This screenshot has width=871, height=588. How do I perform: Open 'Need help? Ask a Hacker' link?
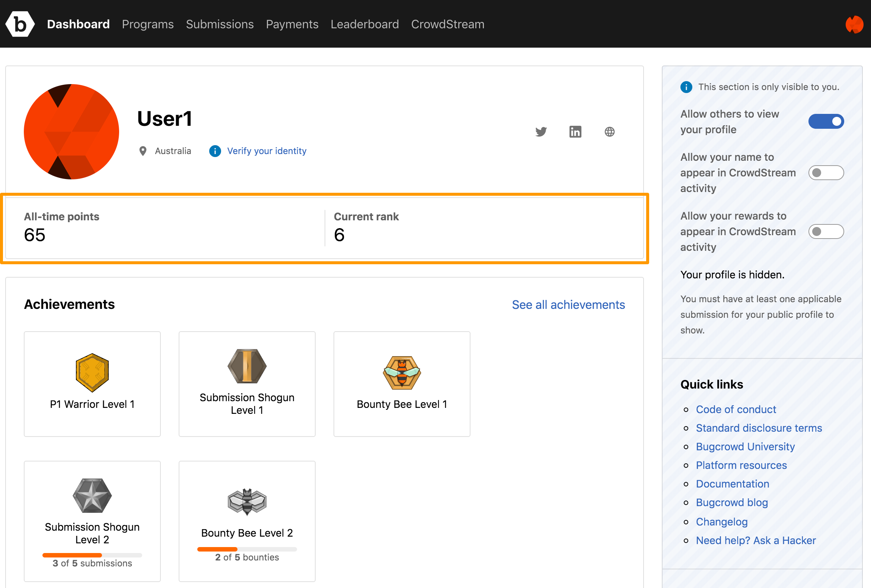click(756, 540)
